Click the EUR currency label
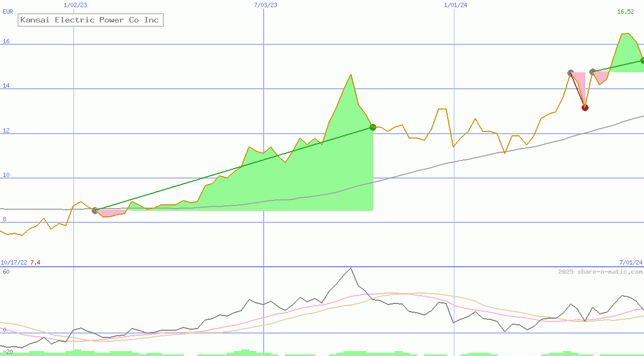The height and width of the screenshot is (356, 644). (8, 12)
